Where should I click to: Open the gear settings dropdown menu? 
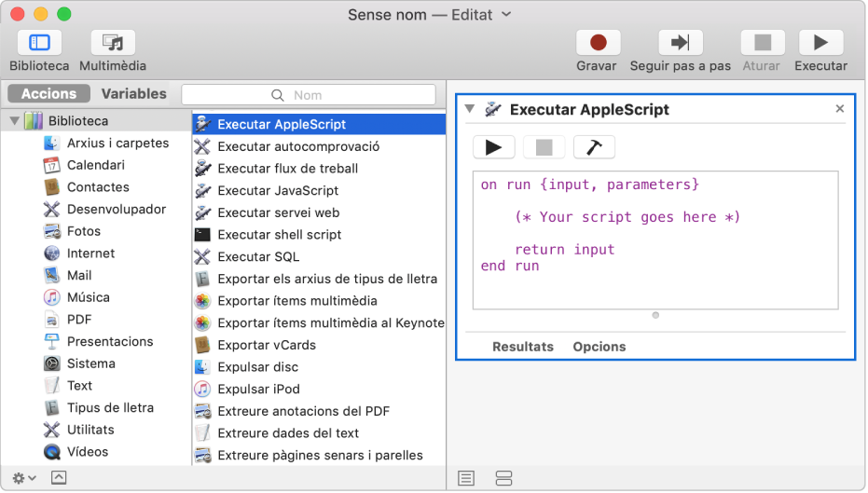tap(25, 477)
